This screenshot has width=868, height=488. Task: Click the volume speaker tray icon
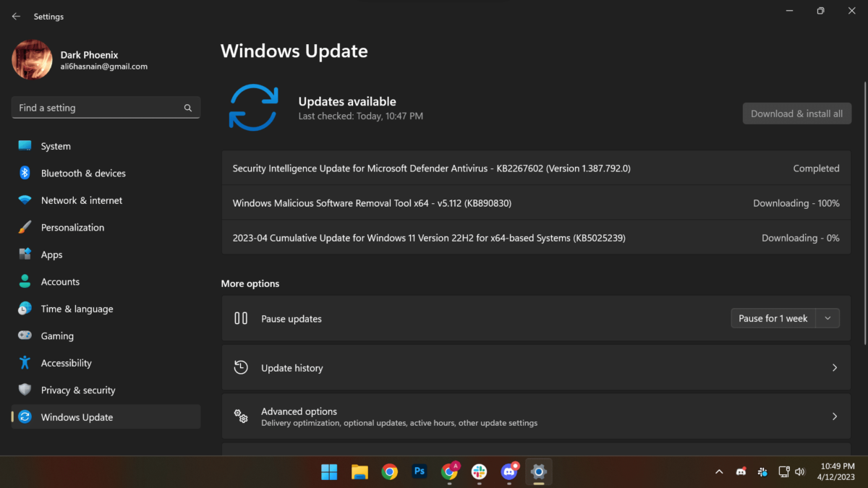point(800,472)
